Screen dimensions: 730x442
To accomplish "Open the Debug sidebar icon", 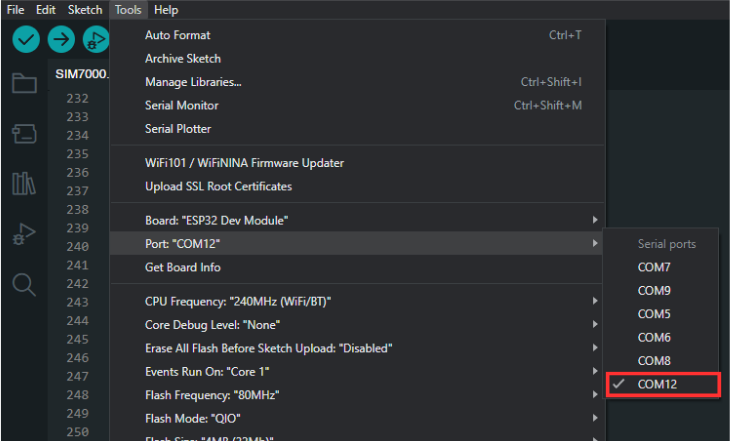I will 24,235.
